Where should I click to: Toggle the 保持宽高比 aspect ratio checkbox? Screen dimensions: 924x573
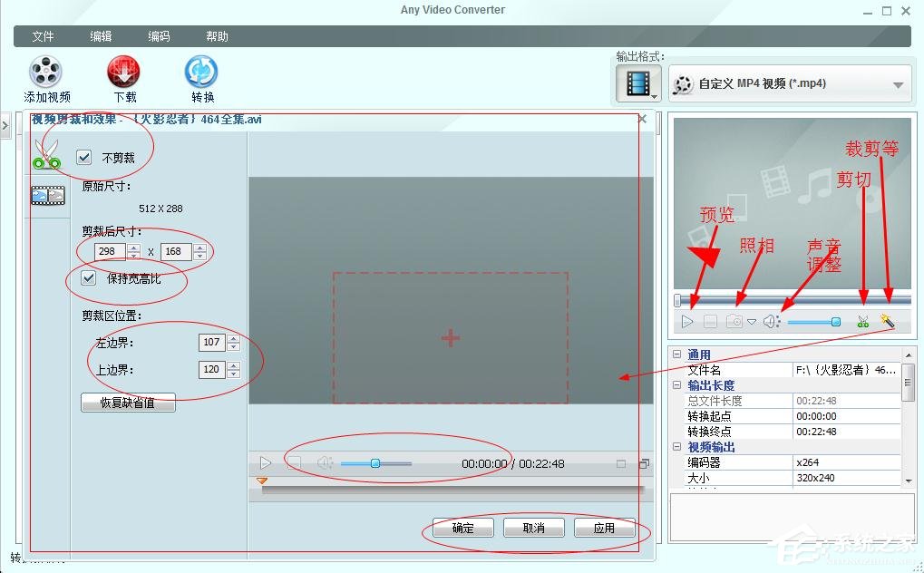click(87, 277)
